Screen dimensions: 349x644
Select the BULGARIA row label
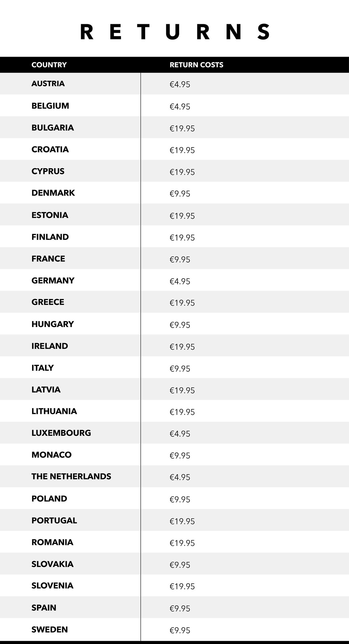pos(52,128)
